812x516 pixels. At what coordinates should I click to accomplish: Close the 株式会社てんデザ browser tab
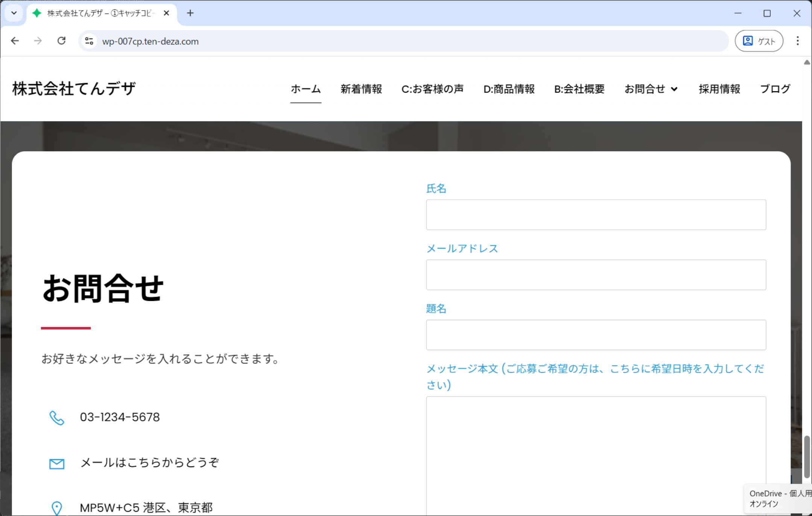[x=166, y=13]
